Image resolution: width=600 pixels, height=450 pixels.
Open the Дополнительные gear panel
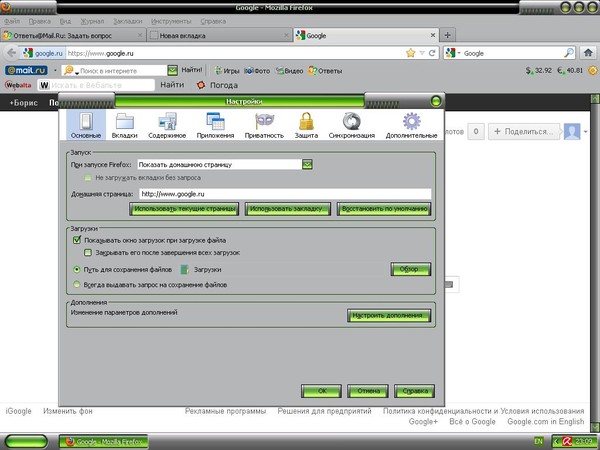point(411,125)
